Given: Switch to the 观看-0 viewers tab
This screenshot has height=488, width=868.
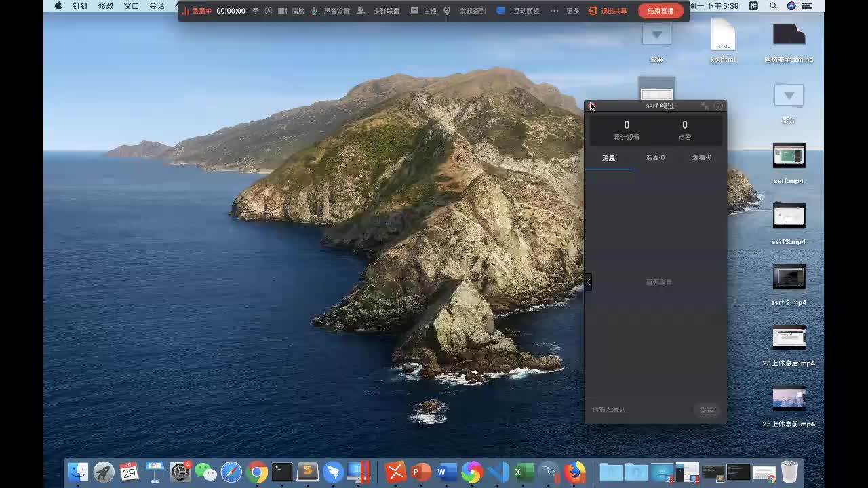Looking at the screenshot, I should pos(701,157).
